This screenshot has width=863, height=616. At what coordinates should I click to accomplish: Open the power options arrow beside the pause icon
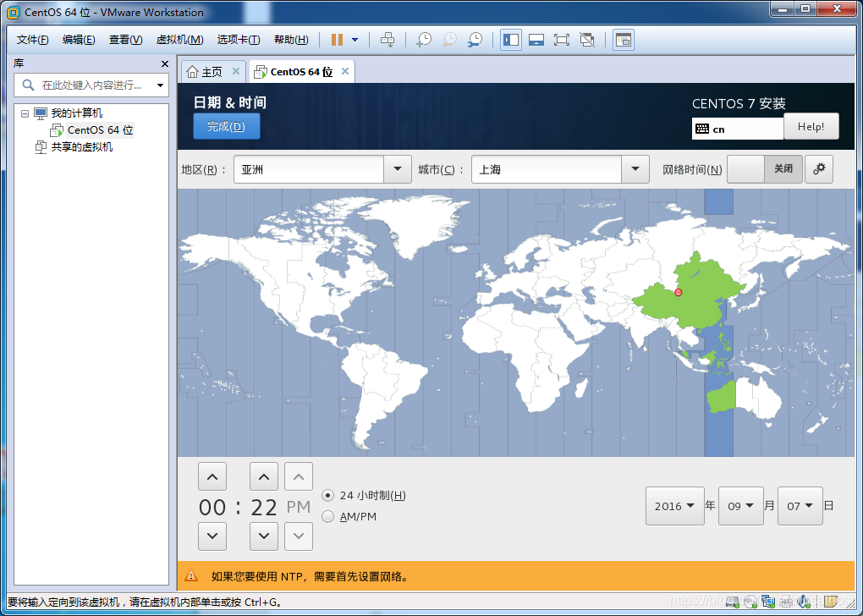pyautogui.click(x=355, y=40)
